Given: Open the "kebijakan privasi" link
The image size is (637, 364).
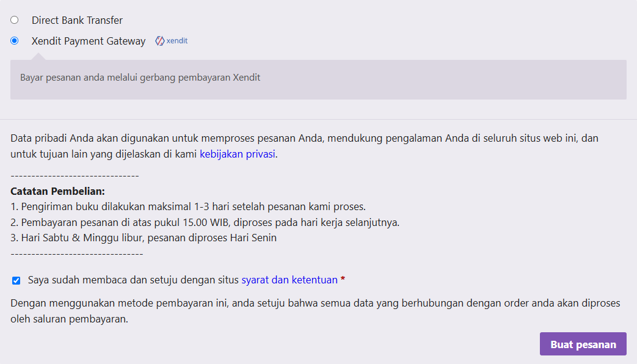Looking at the screenshot, I should (238, 154).
